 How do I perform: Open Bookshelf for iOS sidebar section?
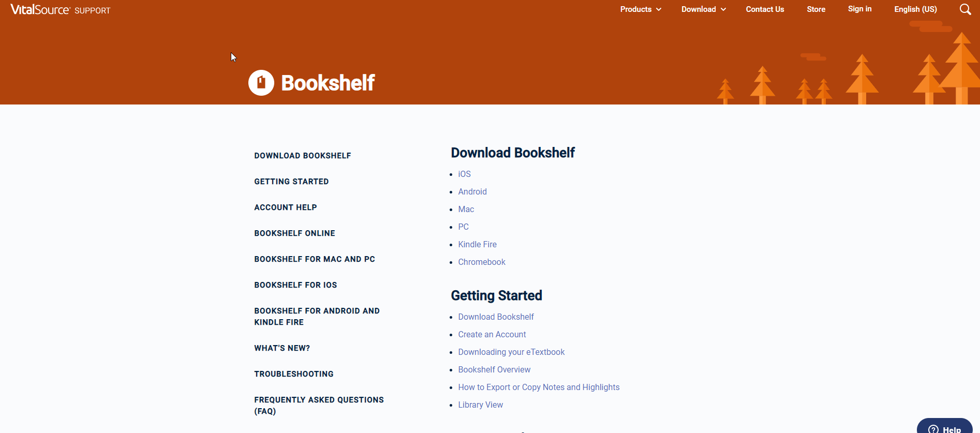pos(295,285)
